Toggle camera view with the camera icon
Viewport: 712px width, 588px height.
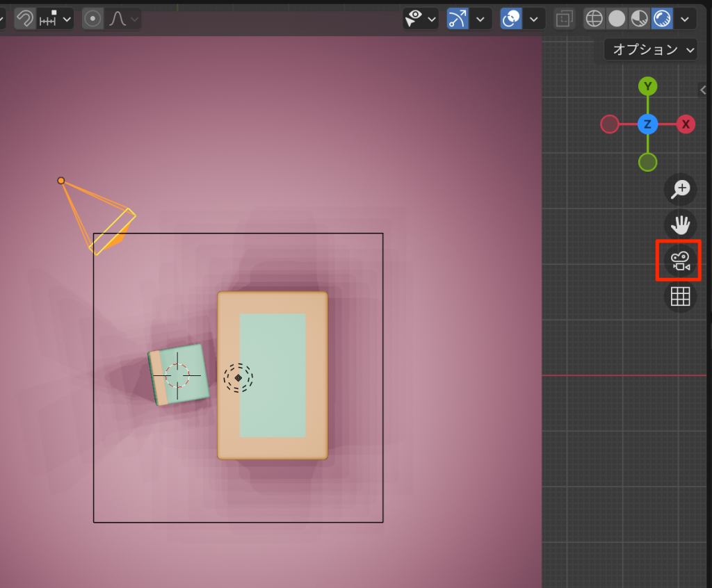pos(679,261)
